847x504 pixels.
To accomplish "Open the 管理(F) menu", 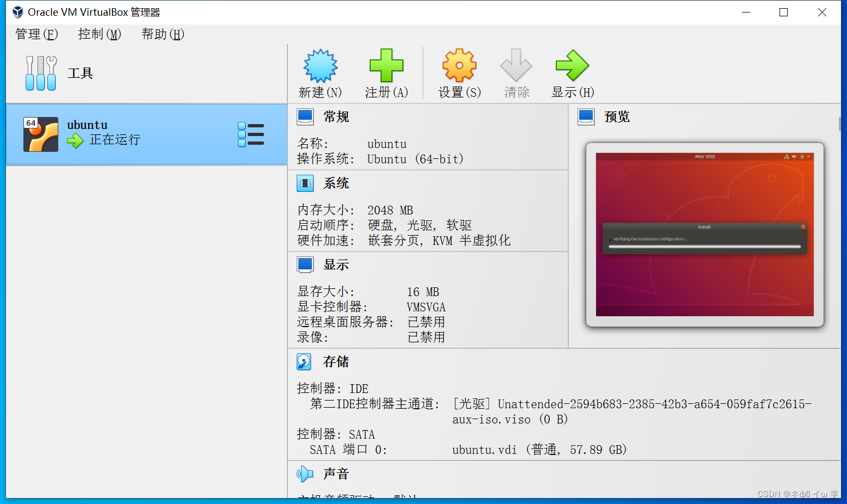I will [36, 34].
